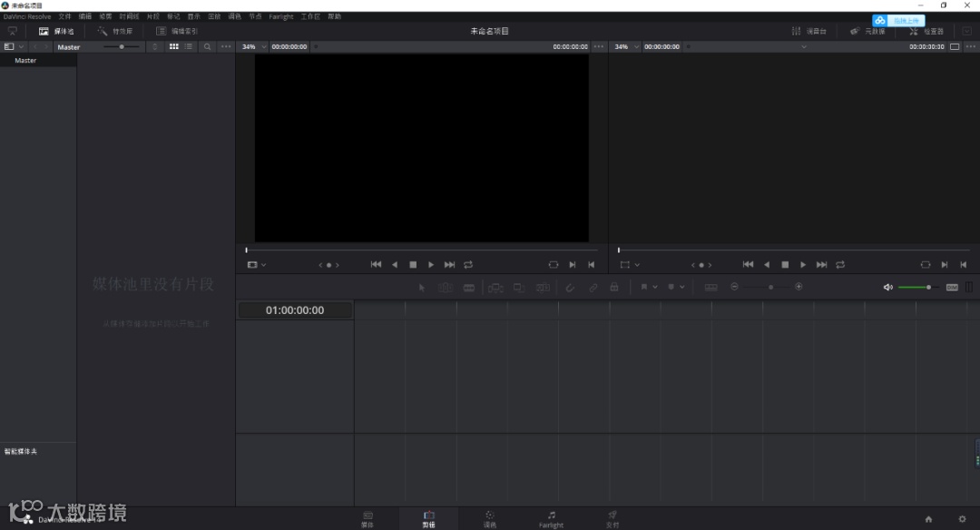This screenshot has height=530, width=980.
Task: Open timeline viewer three-dot options menu
Action: 971,47
